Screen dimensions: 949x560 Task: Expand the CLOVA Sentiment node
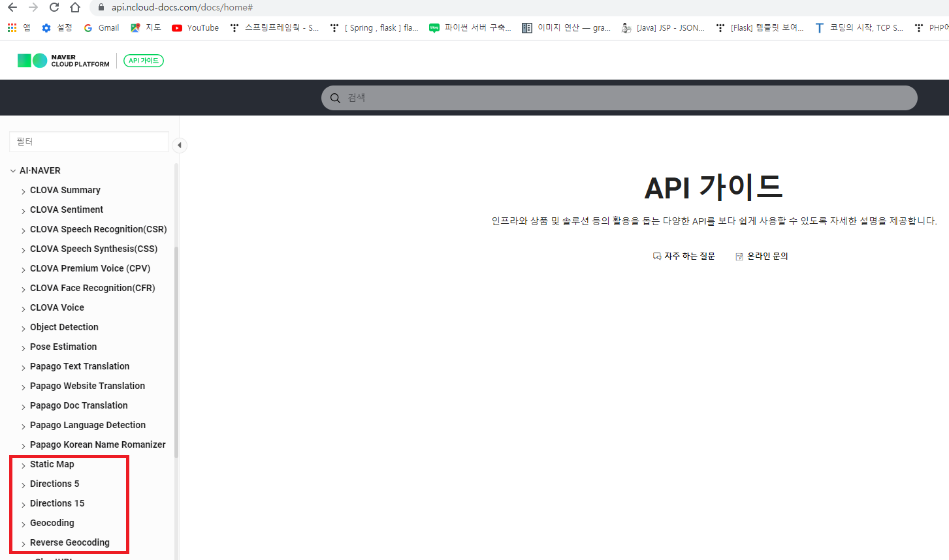point(24,211)
